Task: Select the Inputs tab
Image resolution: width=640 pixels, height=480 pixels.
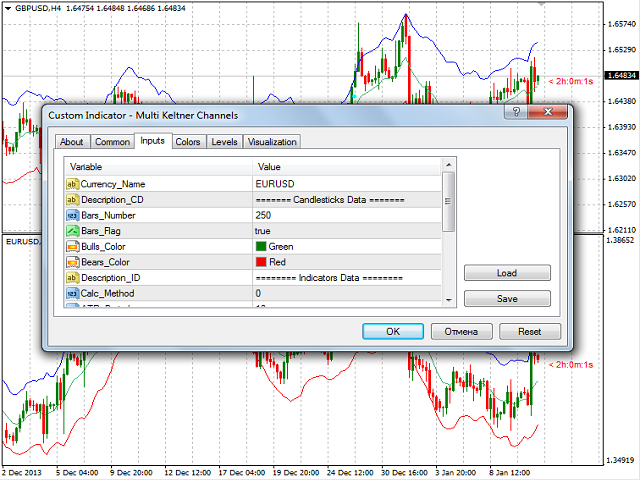Action: [153, 140]
